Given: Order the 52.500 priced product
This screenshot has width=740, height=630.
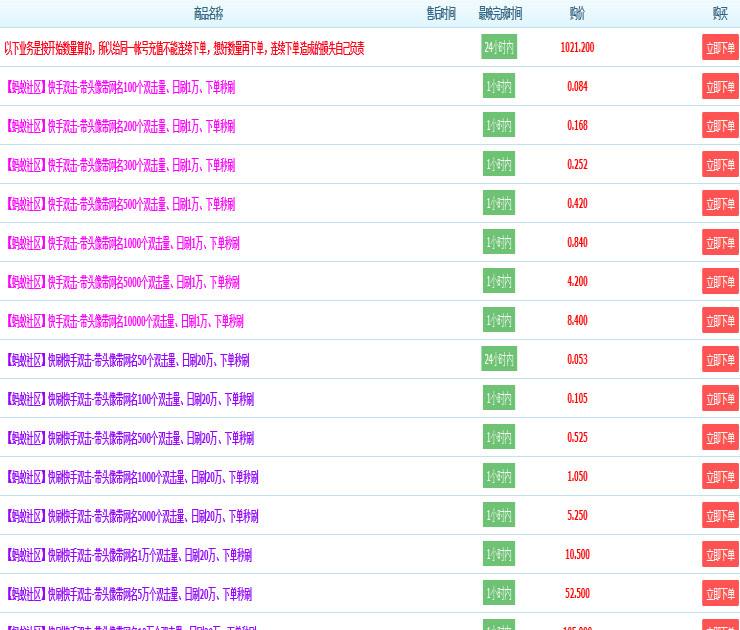Looking at the screenshot, I should pos(720,594).
